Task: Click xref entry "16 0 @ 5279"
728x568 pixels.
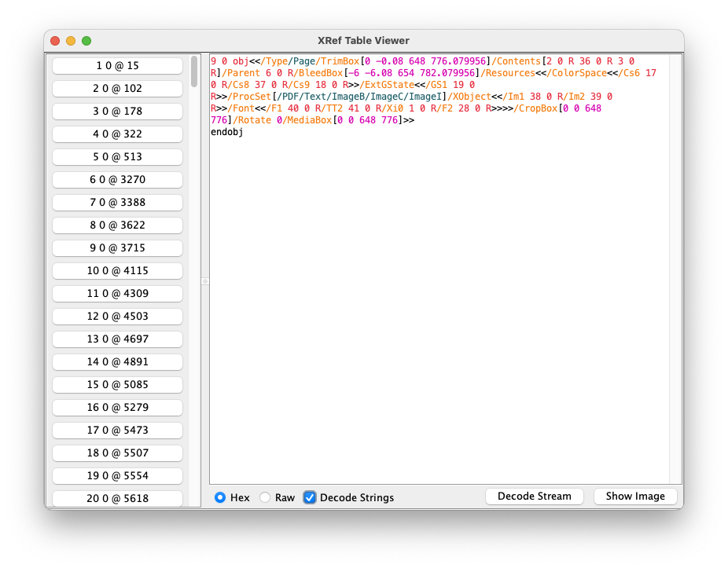Action: pos(117,407)
